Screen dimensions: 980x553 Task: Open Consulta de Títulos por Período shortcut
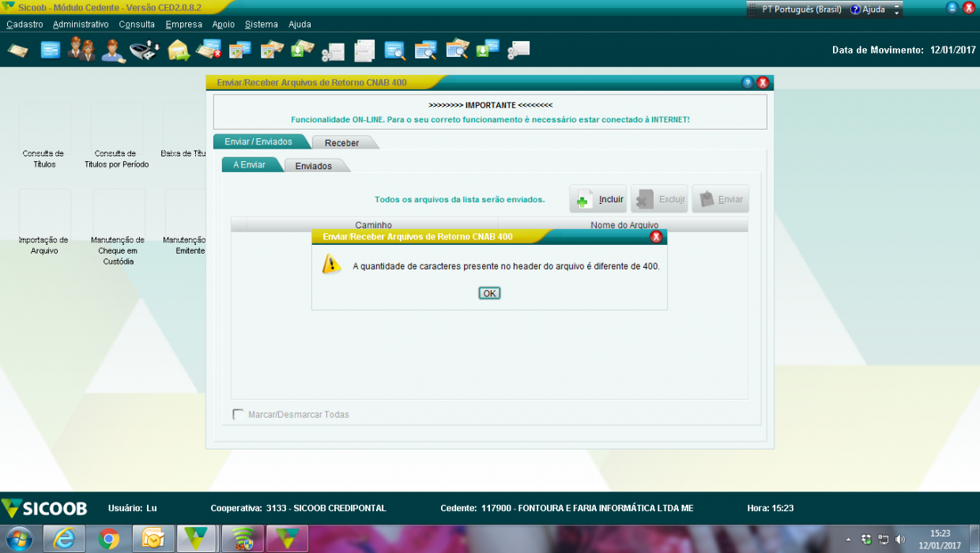click(x=117, y=136)
